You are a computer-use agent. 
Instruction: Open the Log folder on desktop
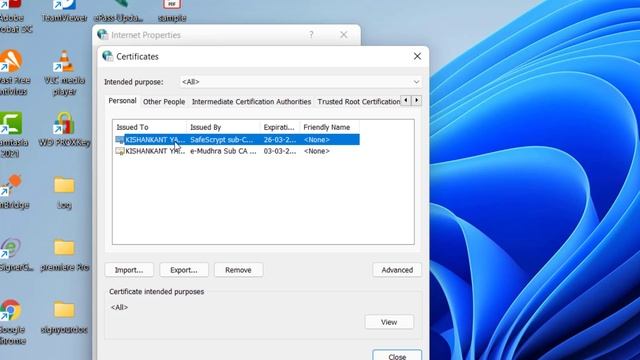tap(64, 192)
